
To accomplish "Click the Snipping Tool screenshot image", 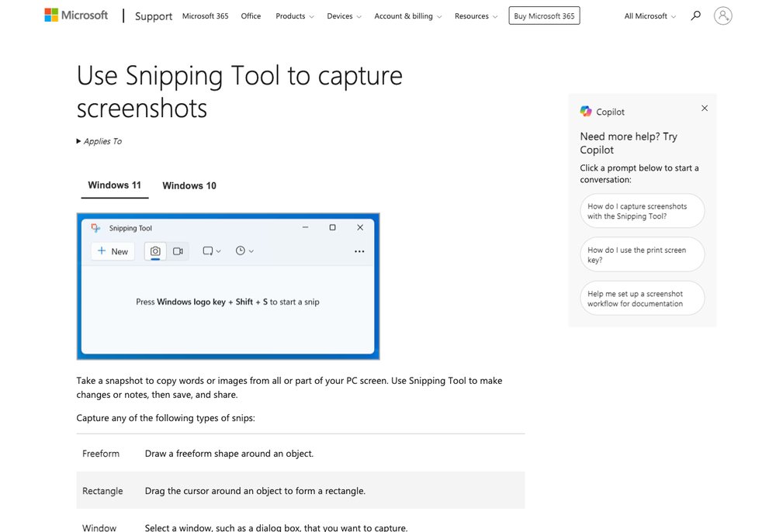I will click(228, 286).
